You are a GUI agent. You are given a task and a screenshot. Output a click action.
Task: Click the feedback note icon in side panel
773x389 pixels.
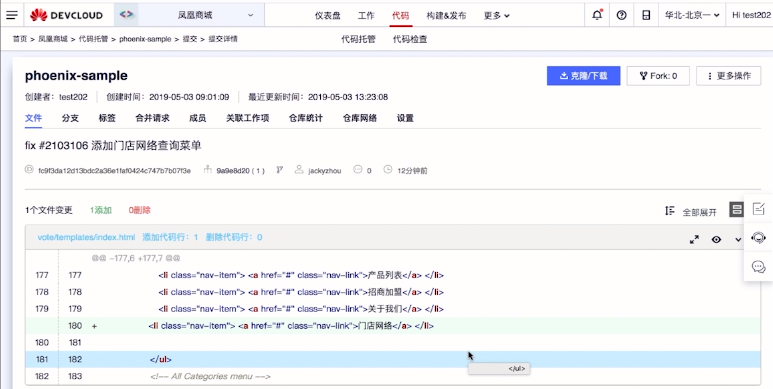pos(759,209)
